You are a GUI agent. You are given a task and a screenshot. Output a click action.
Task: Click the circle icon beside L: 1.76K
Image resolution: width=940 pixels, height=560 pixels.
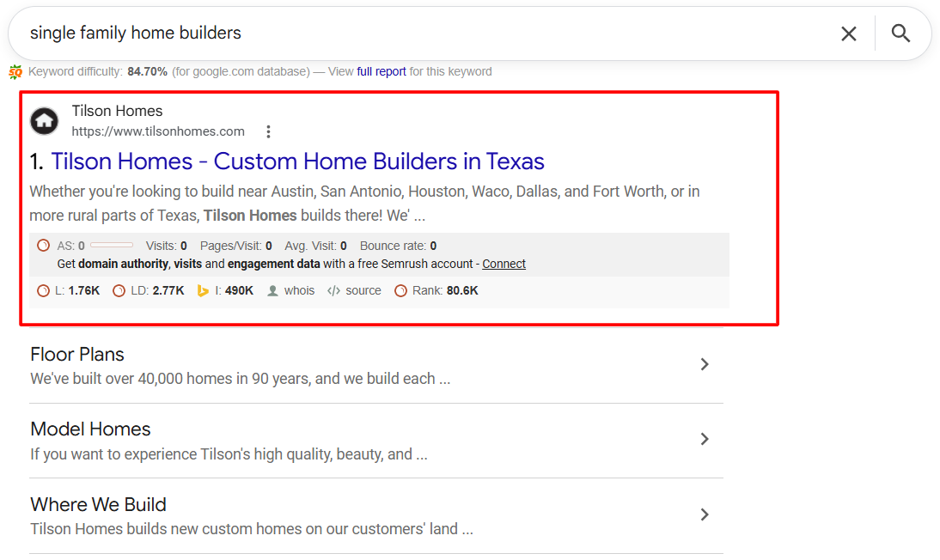click(x=43, y=291)
